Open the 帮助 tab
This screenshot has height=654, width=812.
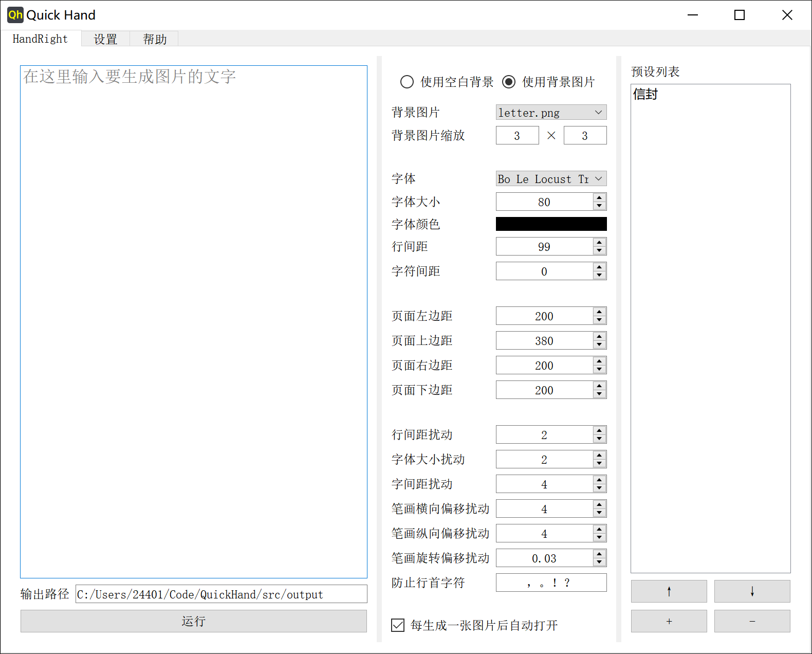click(154, 39)
